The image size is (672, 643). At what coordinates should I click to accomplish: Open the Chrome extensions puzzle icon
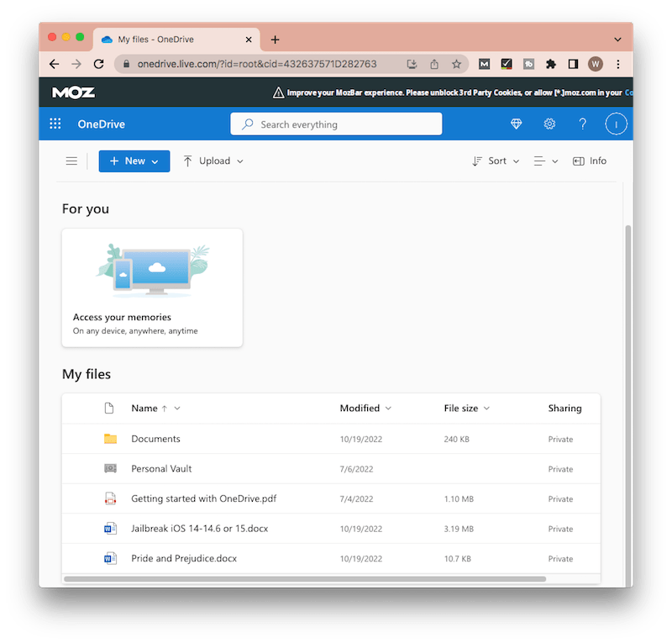pos(551,64)
